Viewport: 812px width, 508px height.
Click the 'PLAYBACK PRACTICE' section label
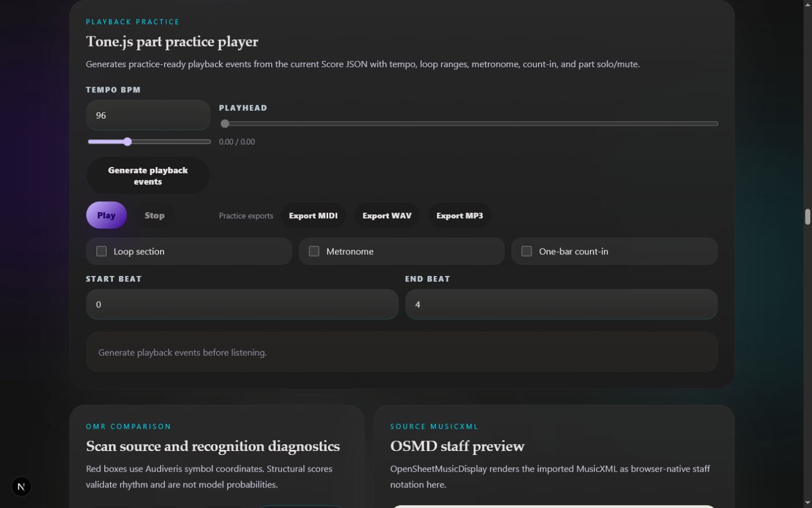pyautogui.click(x=133, y=22)
